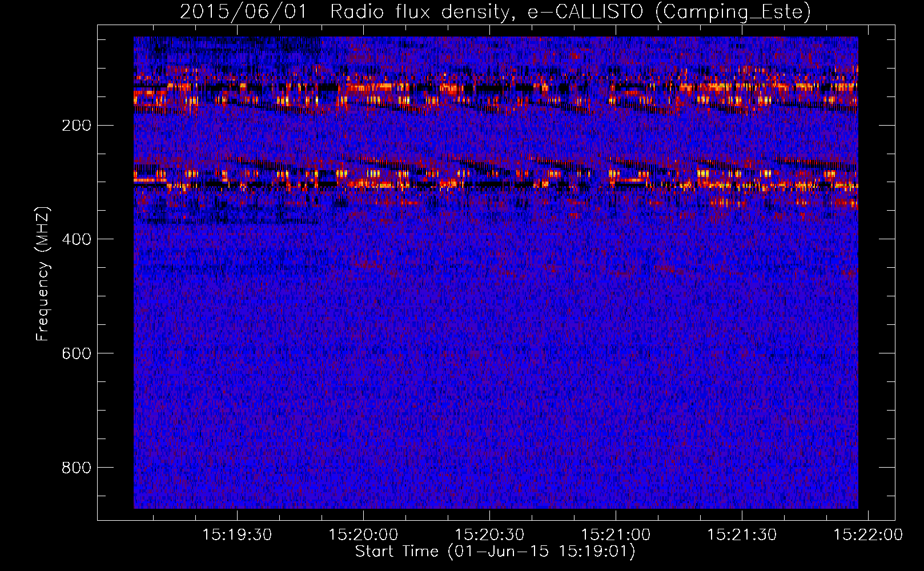The image size is (924, 571).
Task: Click the '15:19:30' time tick label
Action: tap(237, 534)
